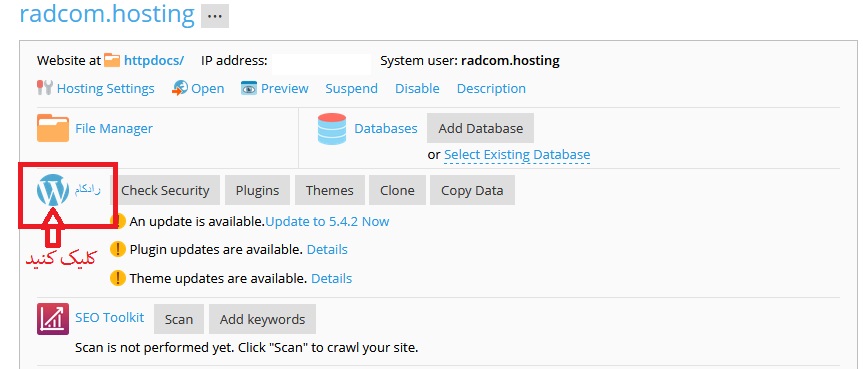Click the Open site icon
863x369 pixels.
[x=179, y=88]
